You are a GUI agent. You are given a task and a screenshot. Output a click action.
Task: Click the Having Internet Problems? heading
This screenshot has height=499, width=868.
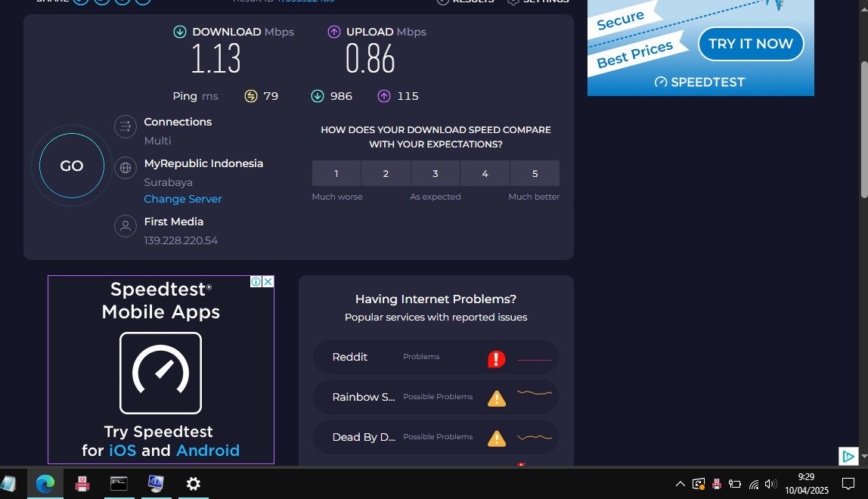(436, 299)
